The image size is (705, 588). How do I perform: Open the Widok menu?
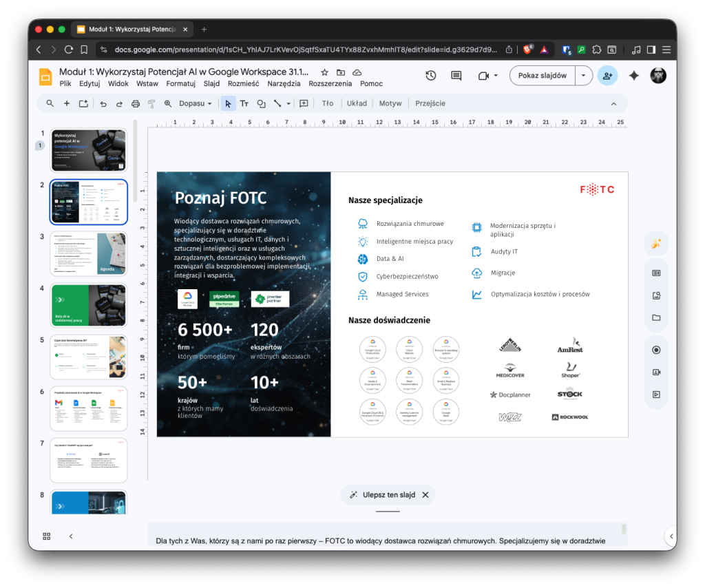click(118, 83)
